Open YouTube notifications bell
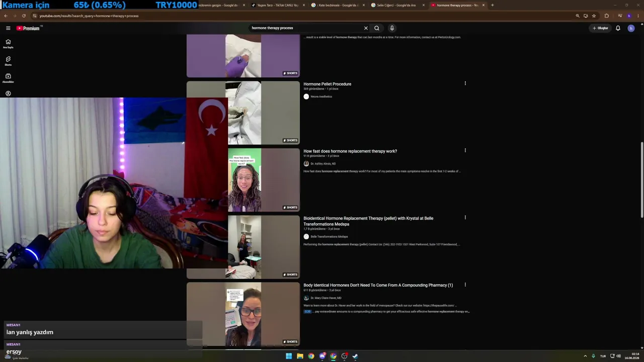 [618, 28]
